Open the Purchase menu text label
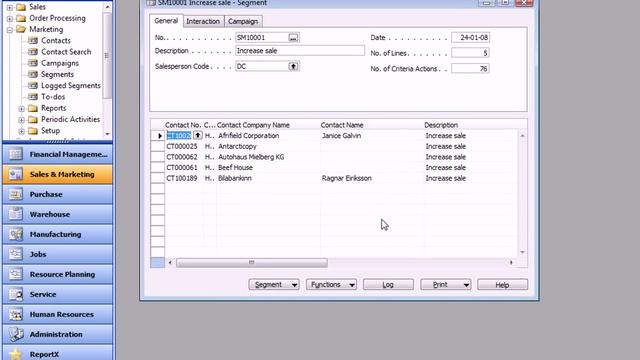Image resolution: width=640 pixels, height=360 pixels. [46, 194]
